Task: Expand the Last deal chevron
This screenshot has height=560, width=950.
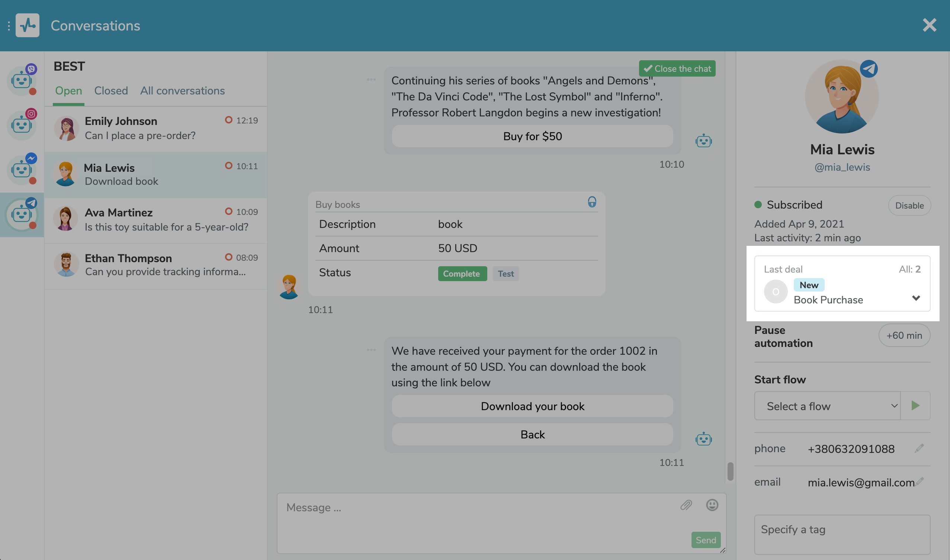Action: tap(916, 298)
